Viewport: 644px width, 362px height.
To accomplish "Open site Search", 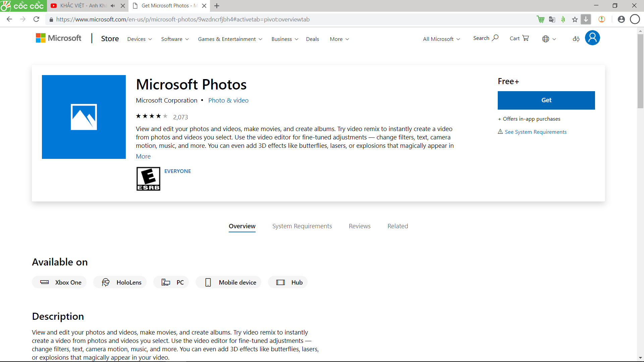I will tap(486, 38).
